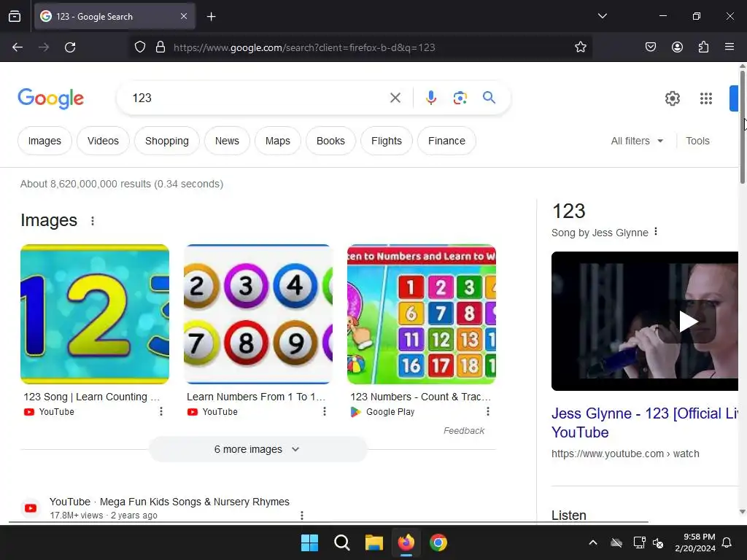Submit the search with magnifier icon
Screen dimensions: 747x560
[489, 98]
